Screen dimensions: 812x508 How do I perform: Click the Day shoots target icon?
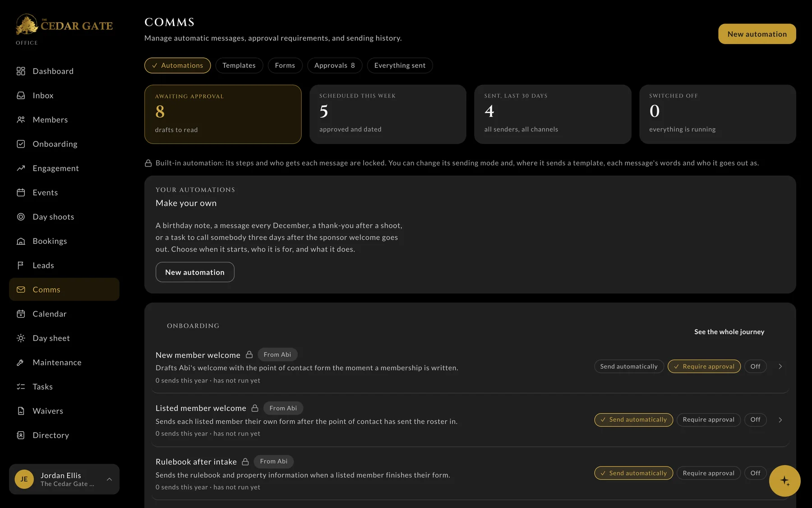[x=21, y=217]
